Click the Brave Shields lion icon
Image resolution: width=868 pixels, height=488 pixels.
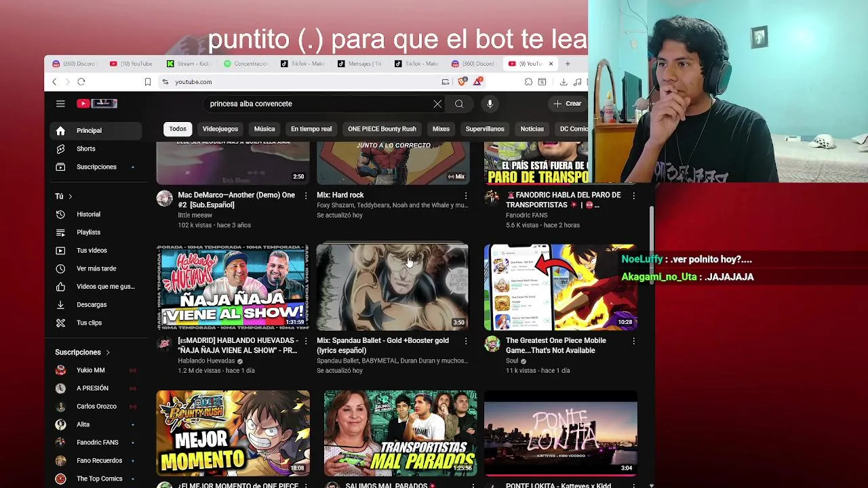462,81
